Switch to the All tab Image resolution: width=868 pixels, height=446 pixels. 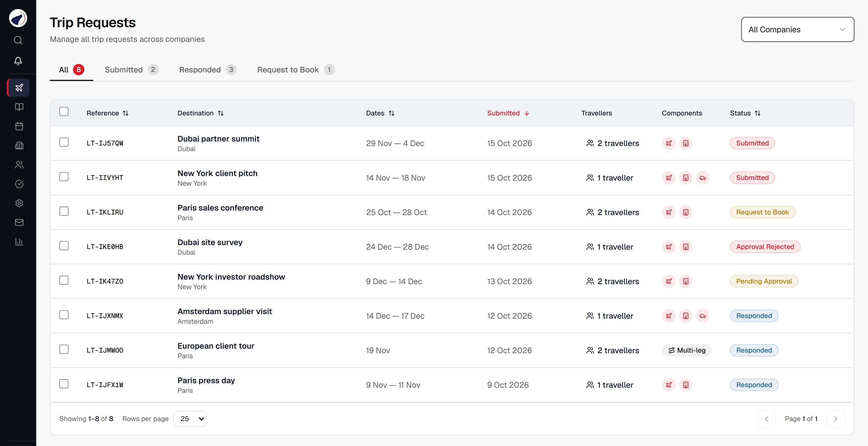[x=71, y=70]
